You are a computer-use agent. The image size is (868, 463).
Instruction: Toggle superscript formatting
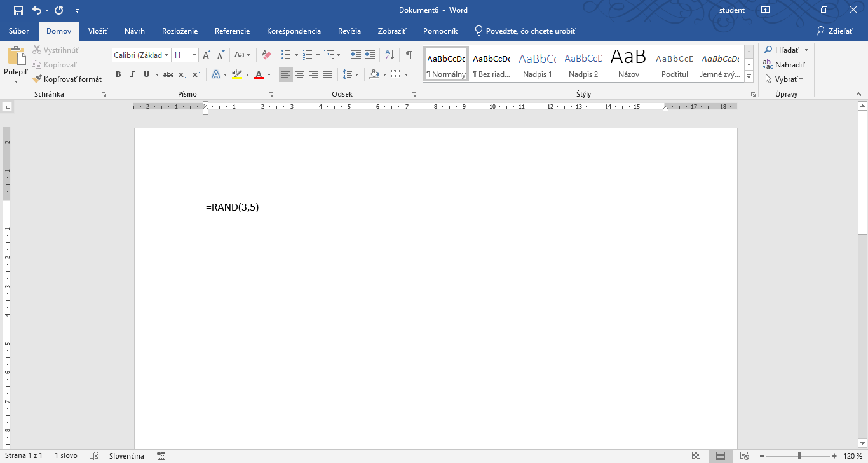[196, 74]
